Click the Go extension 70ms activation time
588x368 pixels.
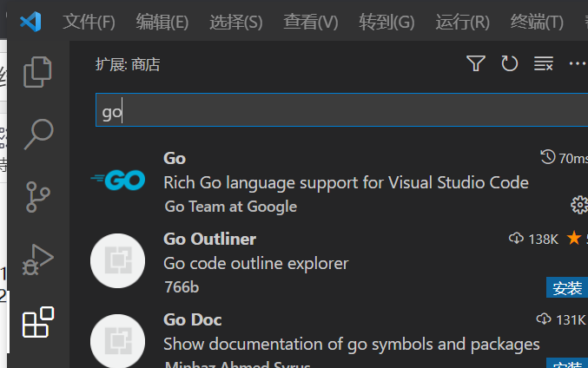(x=564, y=158)
